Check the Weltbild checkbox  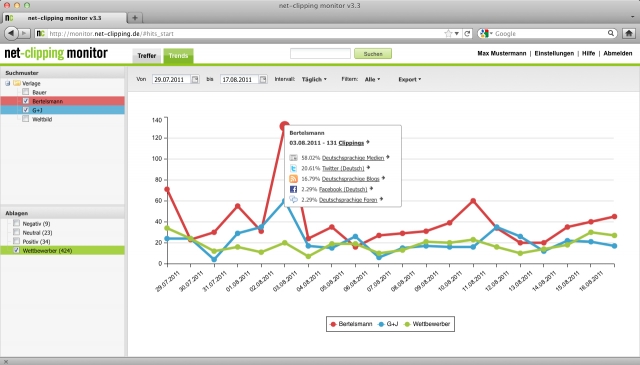tap(26, 119)
